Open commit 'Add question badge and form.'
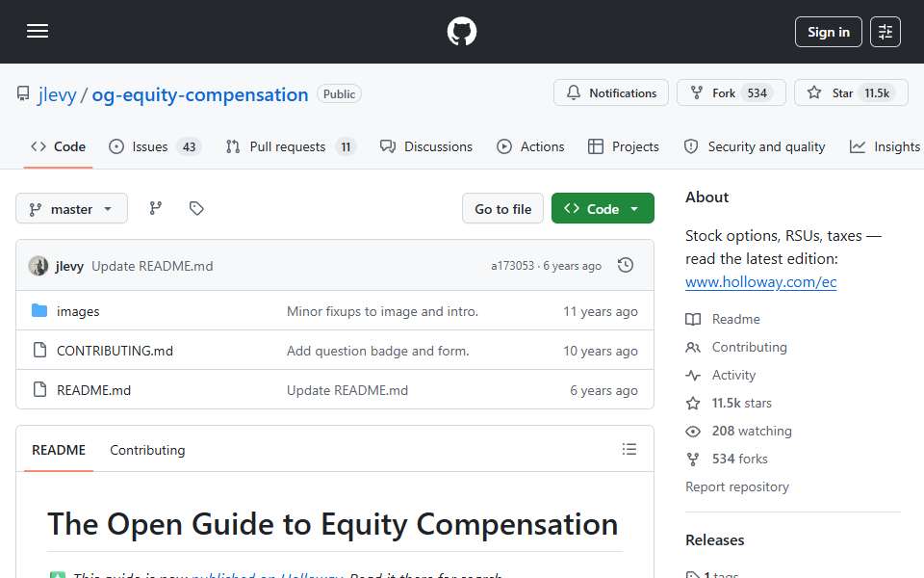924x578 pixels. [377, 351]
